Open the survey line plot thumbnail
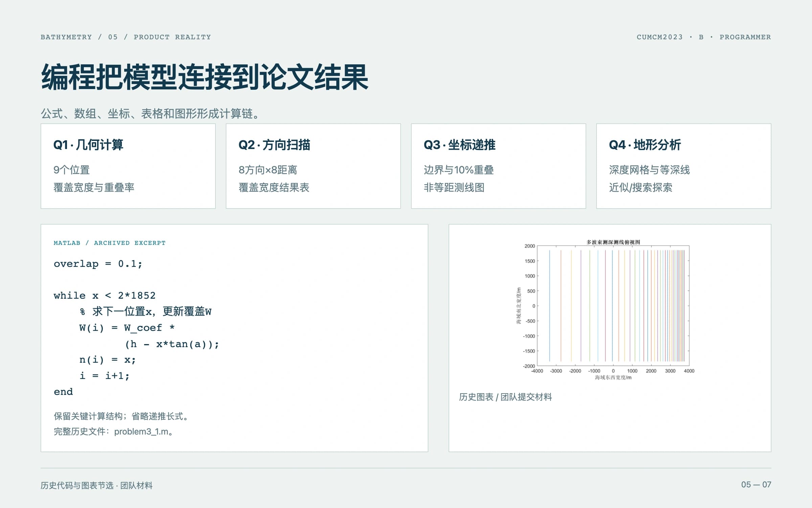This screenshot has height=508, width=812. 605,310
